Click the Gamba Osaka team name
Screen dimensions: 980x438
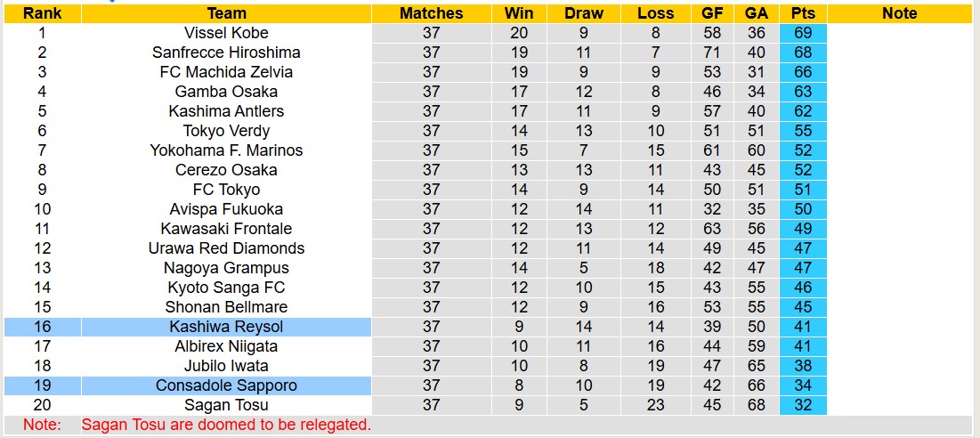coord(226,92)
